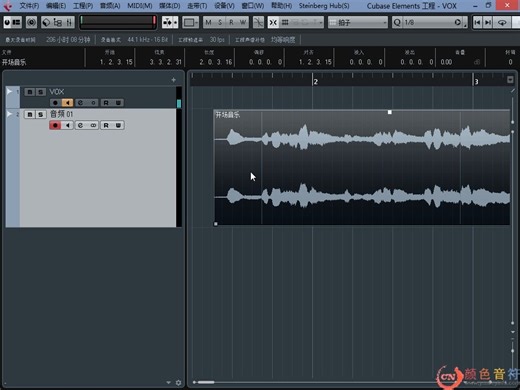Add a new track with plus icon

[173, 80]
